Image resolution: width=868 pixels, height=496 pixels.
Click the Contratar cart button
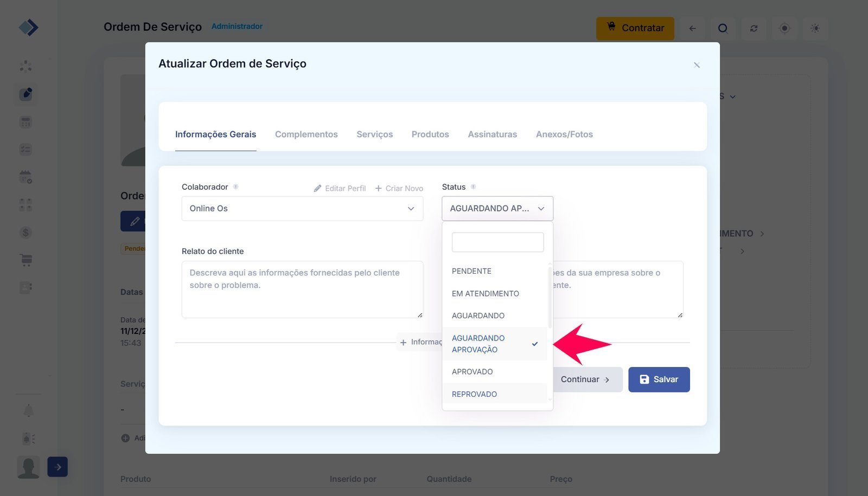635,28
